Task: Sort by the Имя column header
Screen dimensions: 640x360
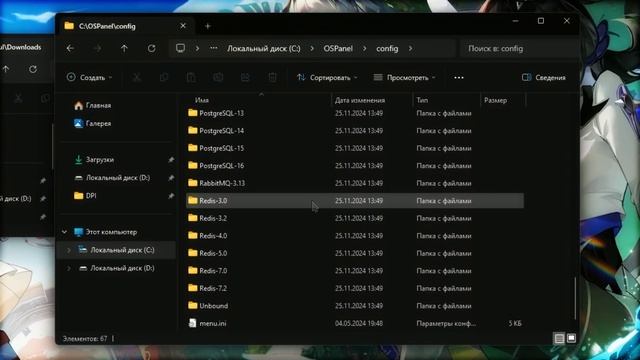Action: pyautogui.click(x=202, y=100)
